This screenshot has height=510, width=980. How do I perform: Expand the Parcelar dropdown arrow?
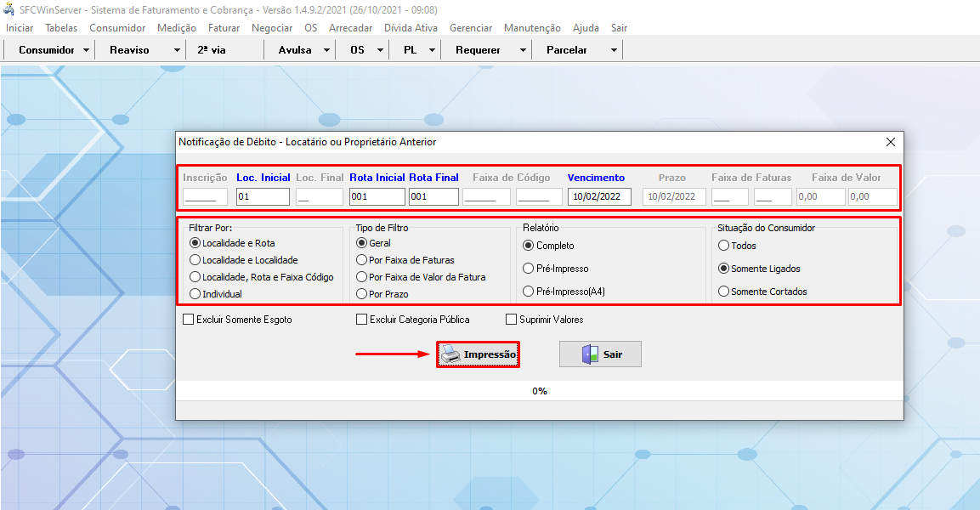[614, 50]
